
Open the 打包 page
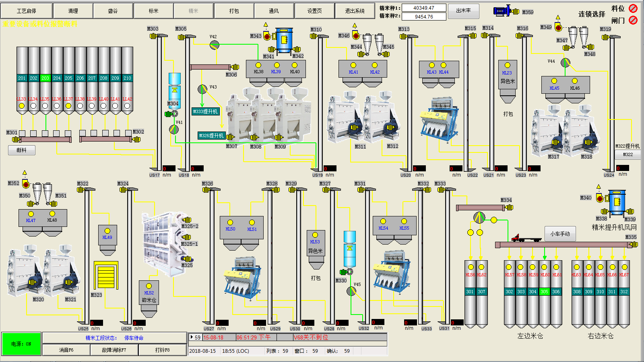coord(234,11)
